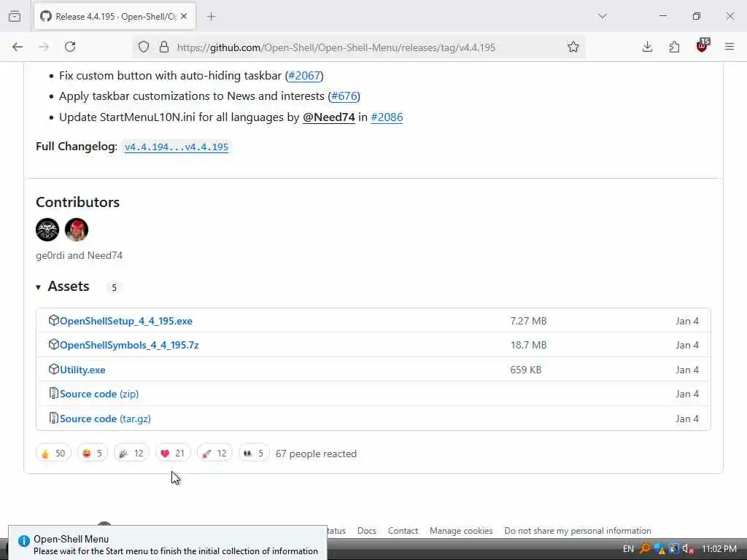Open a new browser tab
The width and height of the screenshot is (747, 560).
(212, 17)
